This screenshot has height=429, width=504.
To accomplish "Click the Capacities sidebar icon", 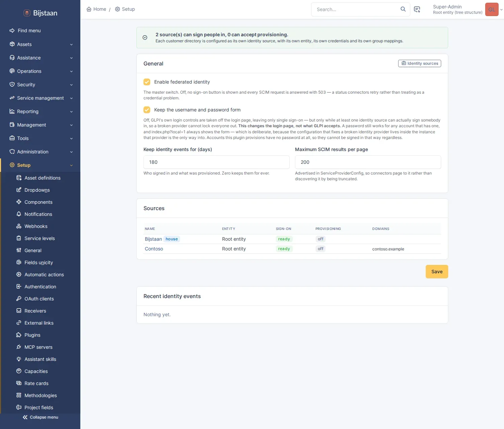I will pyautogui.click(x=19, y=371).
